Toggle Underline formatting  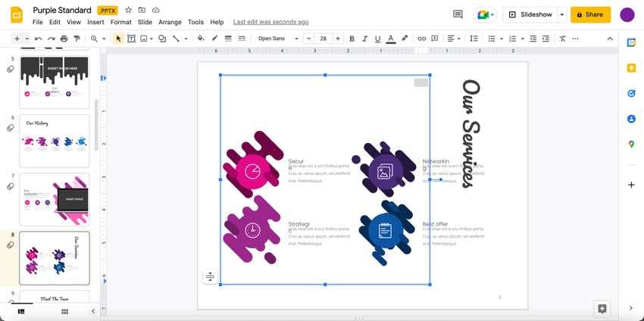(x=377, y=39)
